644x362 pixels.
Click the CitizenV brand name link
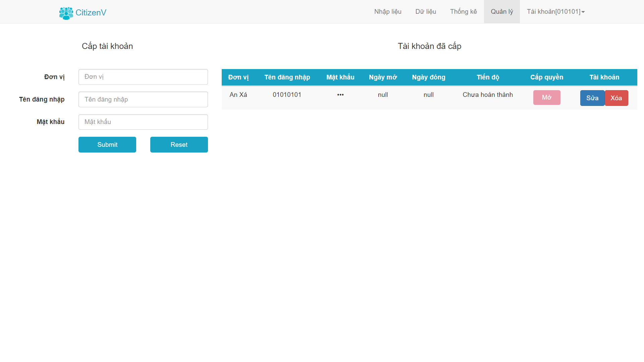[x=91, y=13]
